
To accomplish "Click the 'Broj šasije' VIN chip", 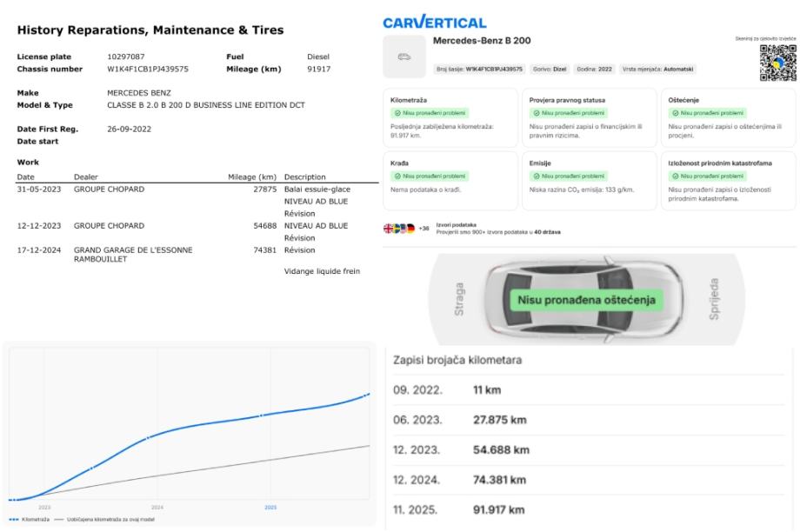I will [x=479, y=69].
